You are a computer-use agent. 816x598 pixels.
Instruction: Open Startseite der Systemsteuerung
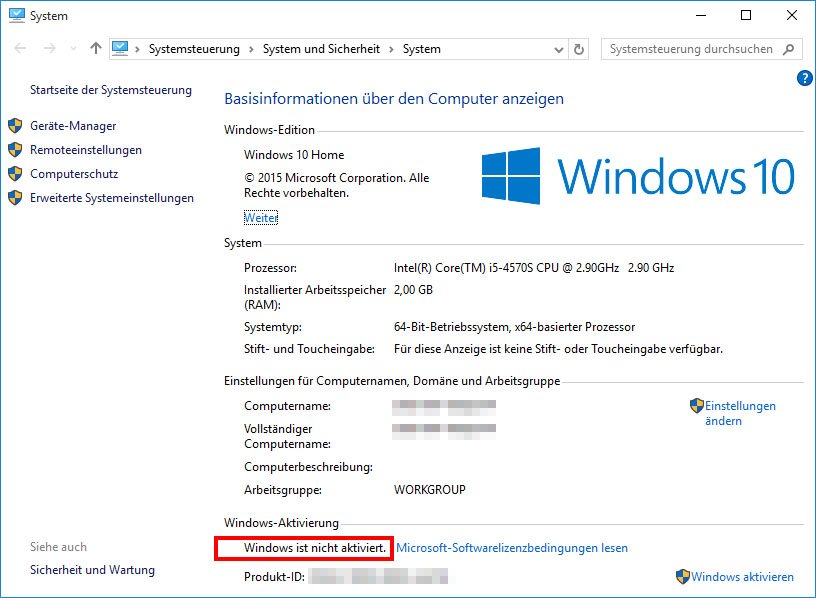click(111, 90)
